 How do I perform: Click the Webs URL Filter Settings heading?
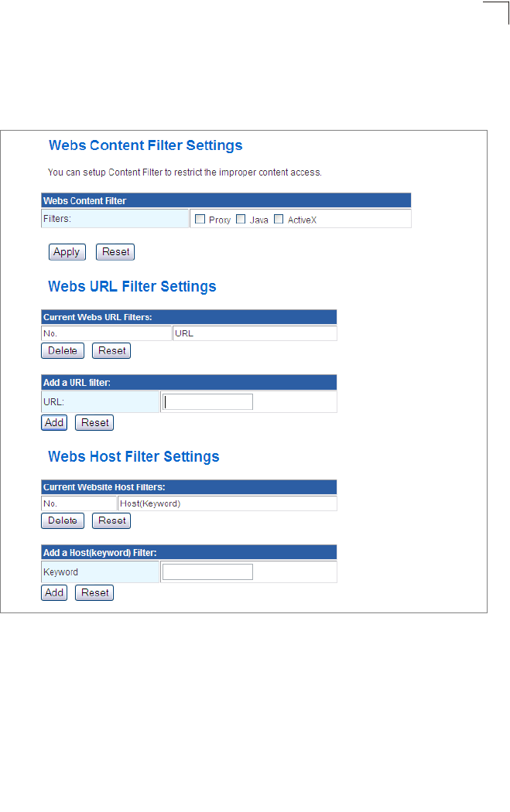(x=132, y=286)
